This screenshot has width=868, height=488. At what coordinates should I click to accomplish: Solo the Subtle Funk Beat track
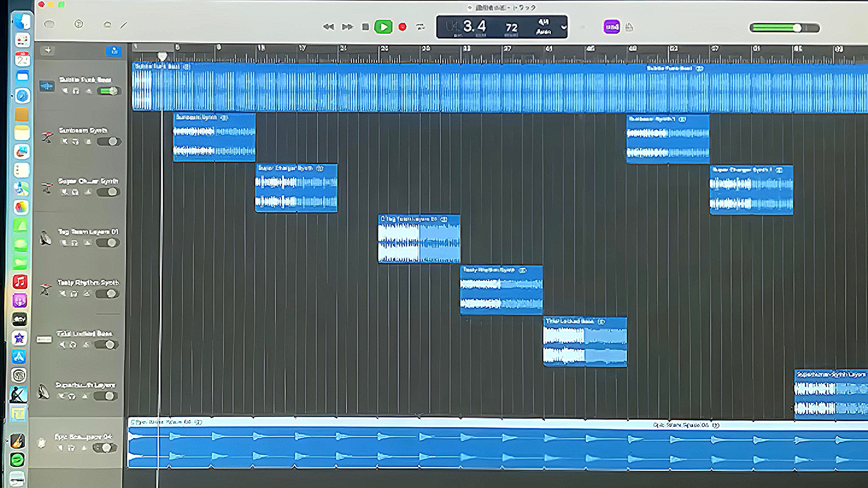(76, 91)
